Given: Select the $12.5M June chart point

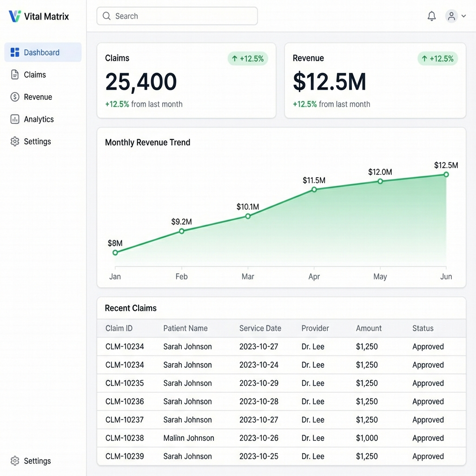Looking at the screenshot, I should [446, 175].
